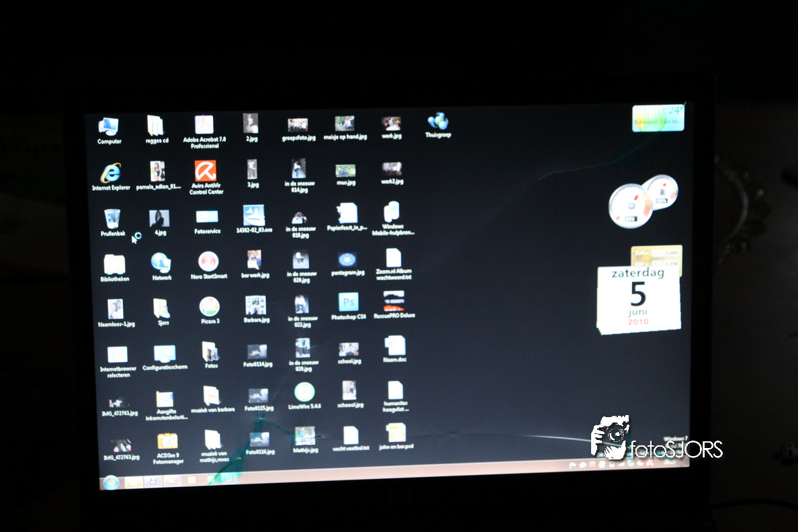Open the Thuisgroep homegroup icon
This screenshot has width=798, height=532.
tap(438, 122)
